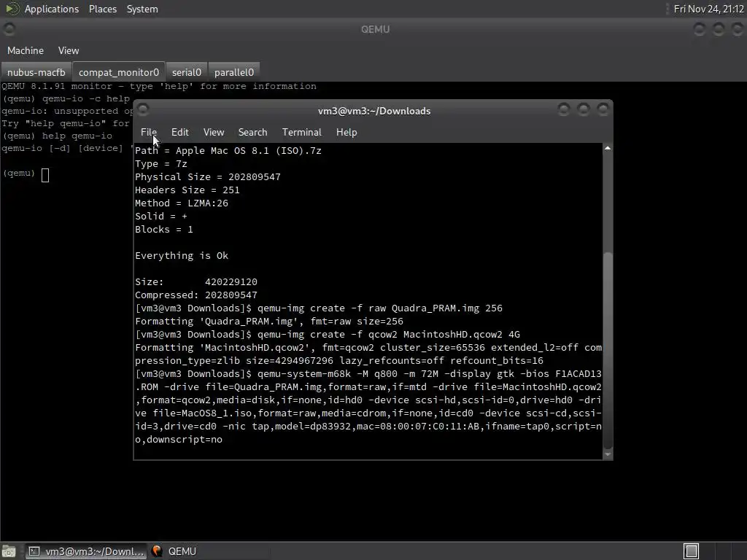Click the Applications logo icon in top panel
This screenshot has width=747, height=560.
(12, 9)
